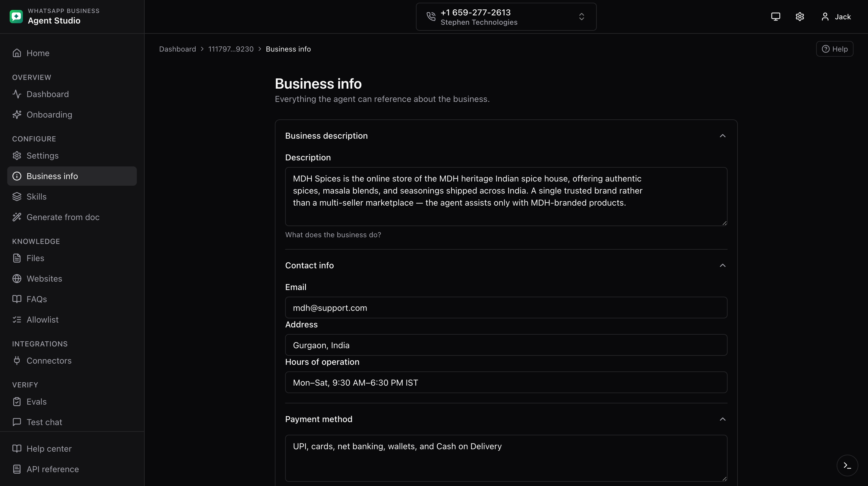Open the Onboarding sidebar item
The height and width of the screenshot is (486, 868).
[72, 115]
